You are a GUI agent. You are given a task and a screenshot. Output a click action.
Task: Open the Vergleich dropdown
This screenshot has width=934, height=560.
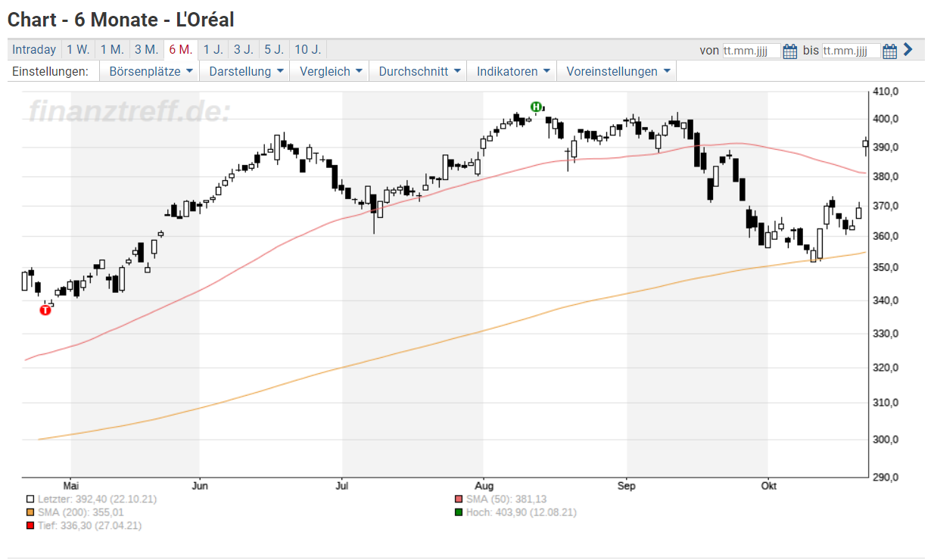(330, 71)
